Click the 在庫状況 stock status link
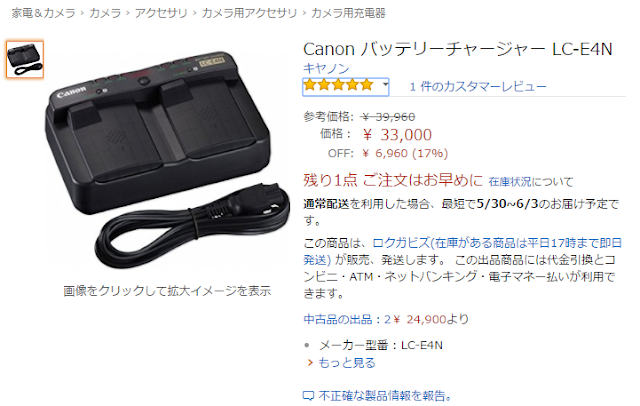This screenshot has width=640, height=406. (x=510, y=182)
